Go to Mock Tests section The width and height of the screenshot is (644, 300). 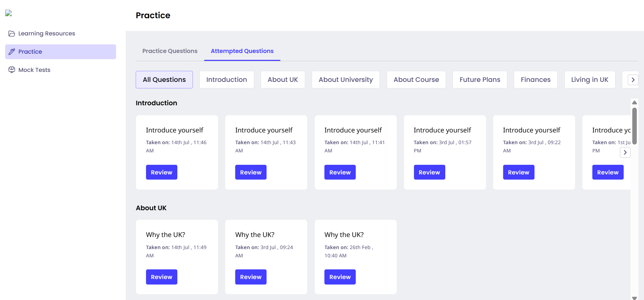click(x=61, y=70)
